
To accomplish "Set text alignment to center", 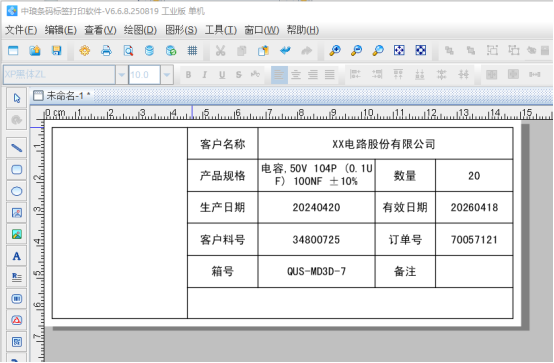I will [296, 75].
